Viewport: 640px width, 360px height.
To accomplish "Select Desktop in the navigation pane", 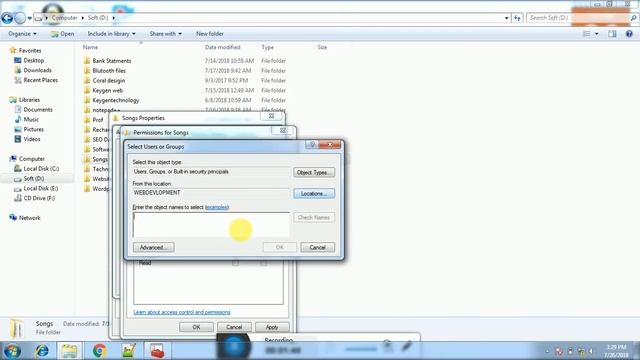I will point(33,60).
